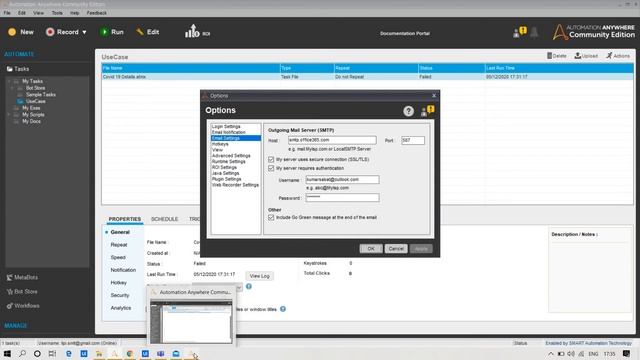
Task: Open File Explorer from the taskbar
Action: click(99, 353)
